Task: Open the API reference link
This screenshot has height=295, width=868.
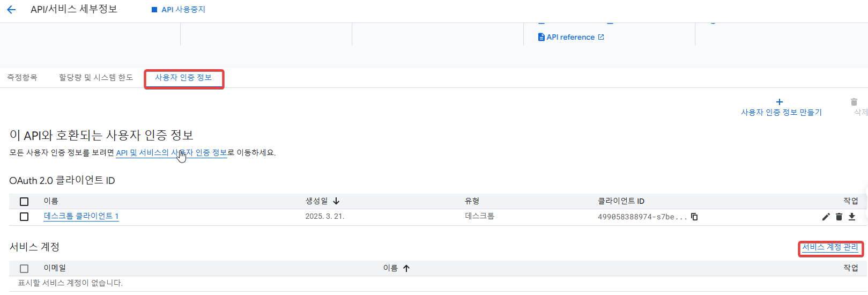Action: point(570,37)
